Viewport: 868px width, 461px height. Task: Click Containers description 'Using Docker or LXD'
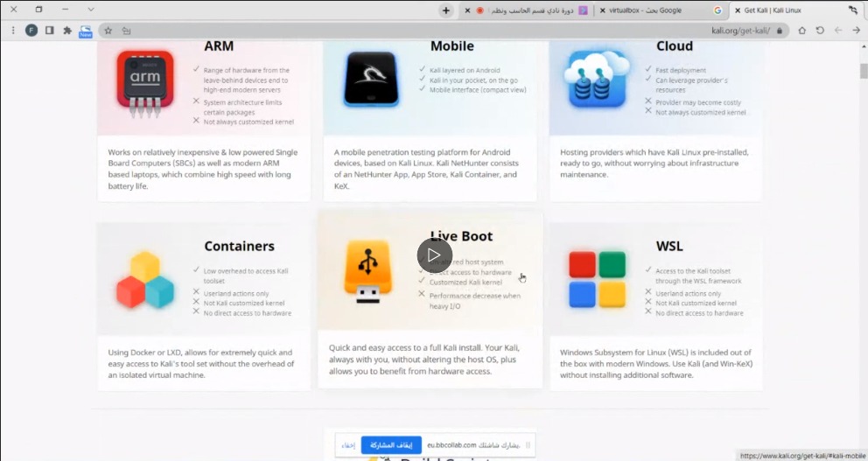[201, 364]
